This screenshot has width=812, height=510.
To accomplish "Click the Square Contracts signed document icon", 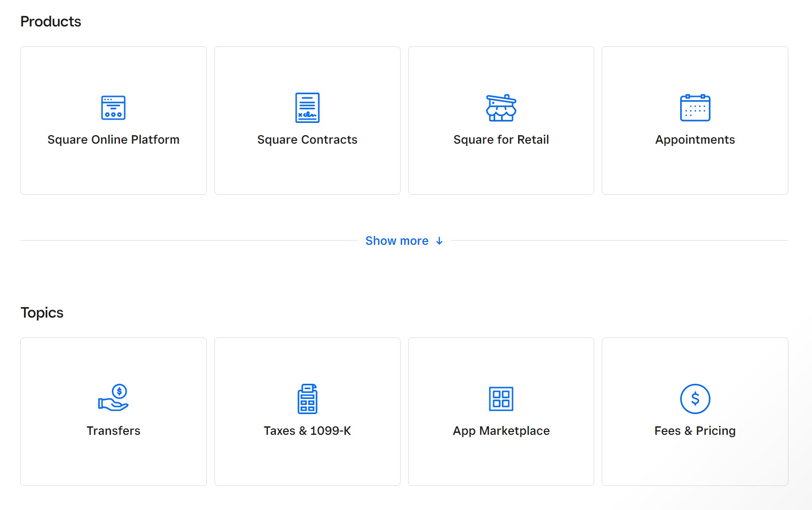I will 307,108.
